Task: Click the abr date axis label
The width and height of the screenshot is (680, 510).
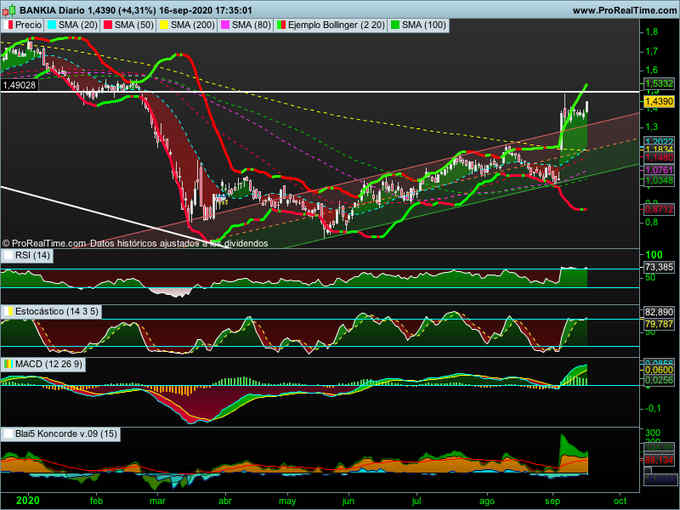Action: [225, 500]
